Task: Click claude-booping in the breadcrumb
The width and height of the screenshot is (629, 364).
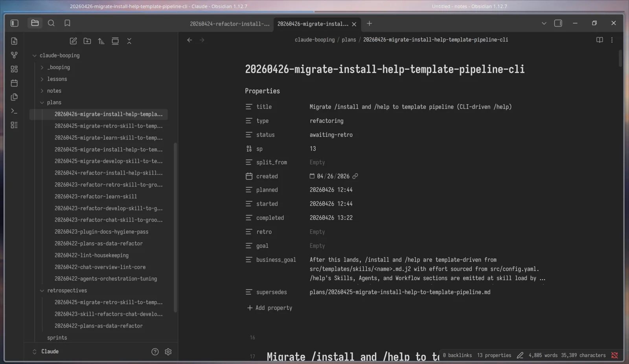Action: tap(314, 40)
